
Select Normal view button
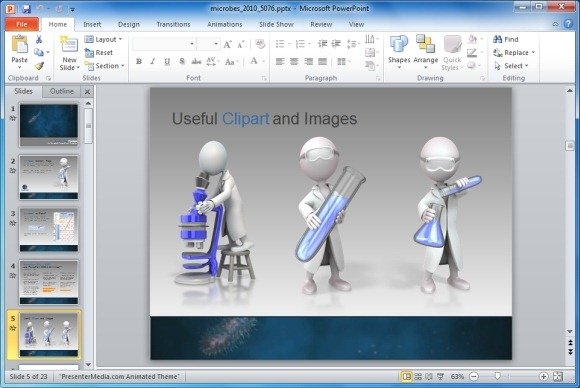pos(406,377)
